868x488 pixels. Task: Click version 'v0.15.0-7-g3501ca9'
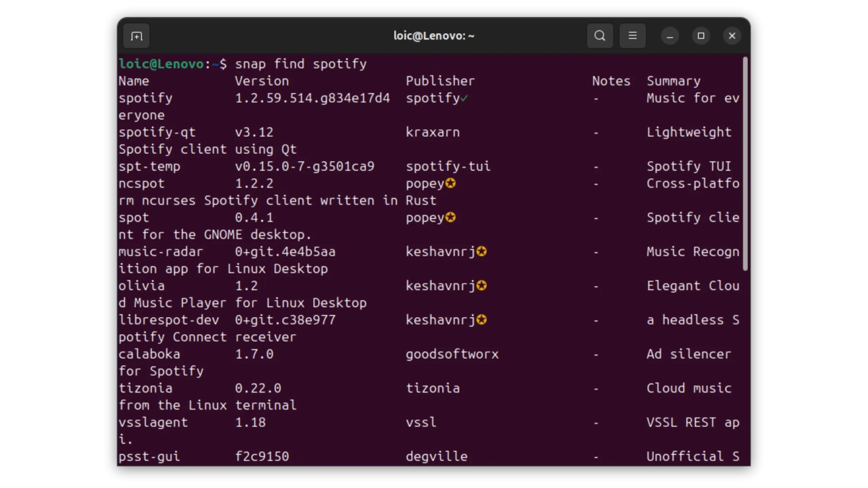[304, 167]
